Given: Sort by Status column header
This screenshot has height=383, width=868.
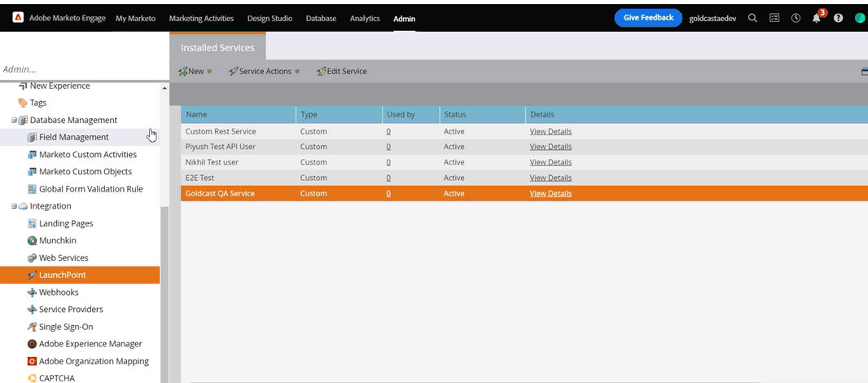Looking at the screenshot, I should point(483,115).
